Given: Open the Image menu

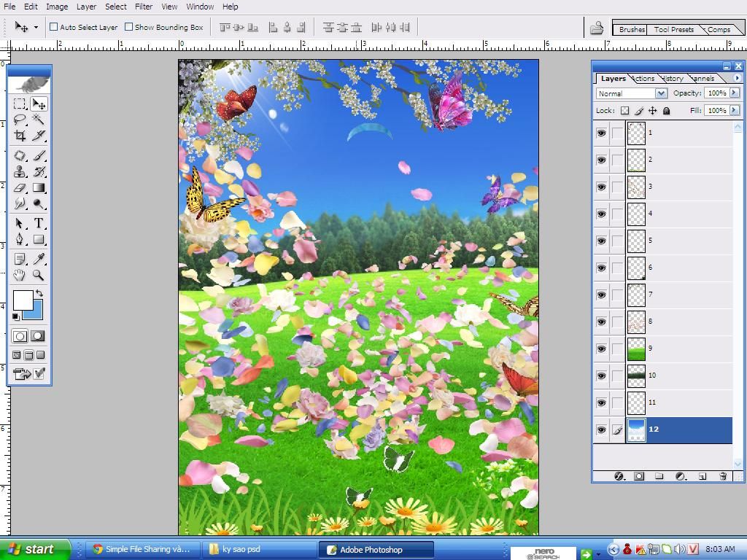Looking at the screenshot, I should pos(57,7).
